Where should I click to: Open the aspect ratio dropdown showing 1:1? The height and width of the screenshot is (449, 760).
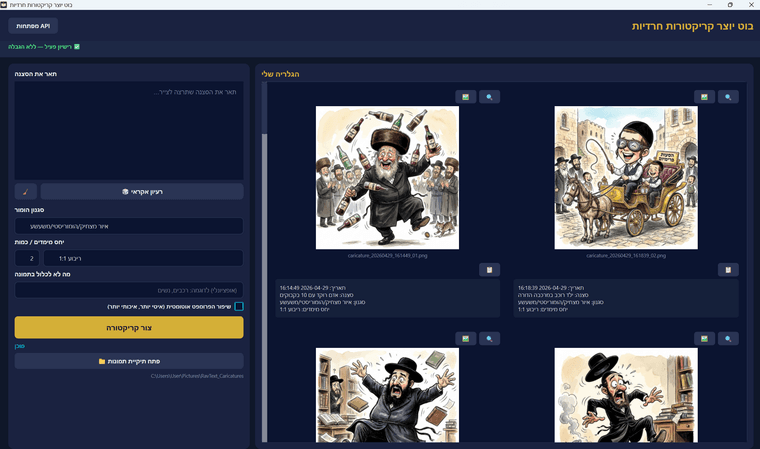(143, 258)
